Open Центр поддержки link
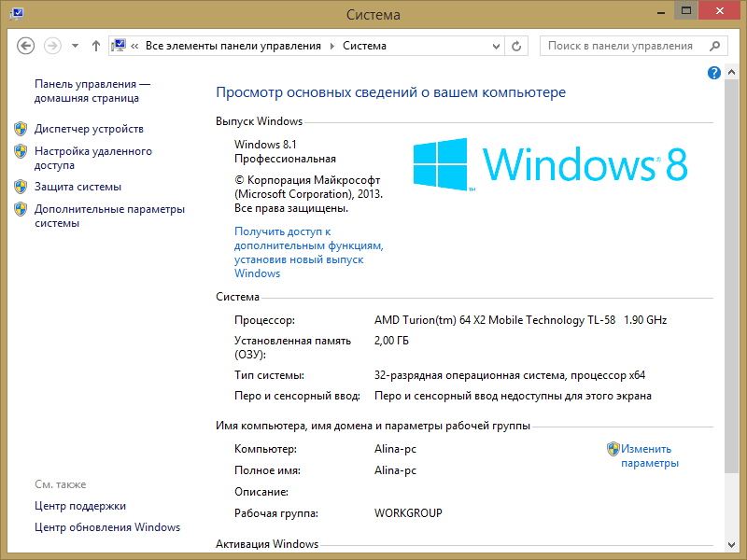The height and width of the screenshot is (560, 747). pyautogui.click(x=80, y=506)
